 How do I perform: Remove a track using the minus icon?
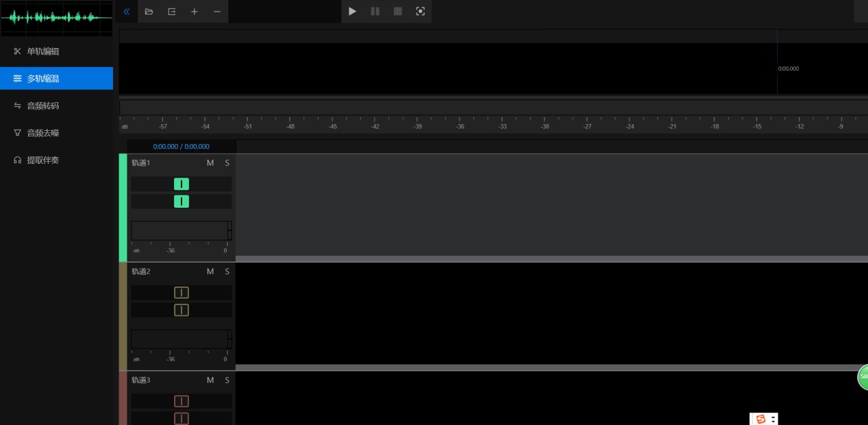tap(216, 12)
